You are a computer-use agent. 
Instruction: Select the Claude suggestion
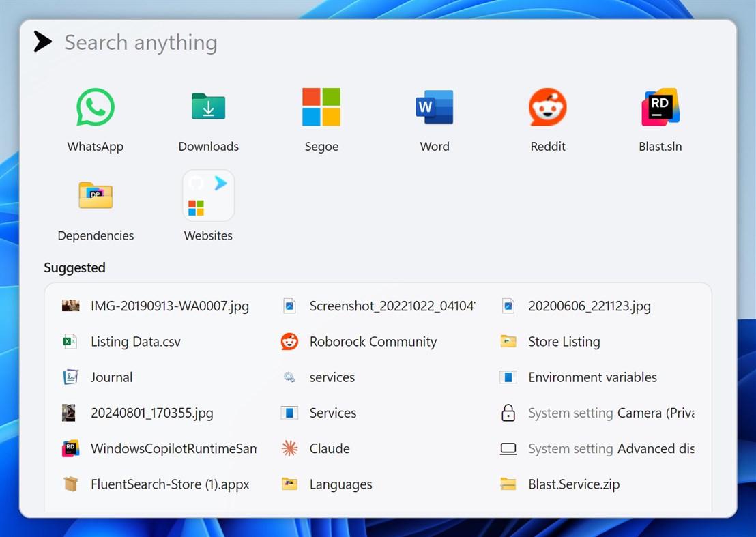point(331,448)
